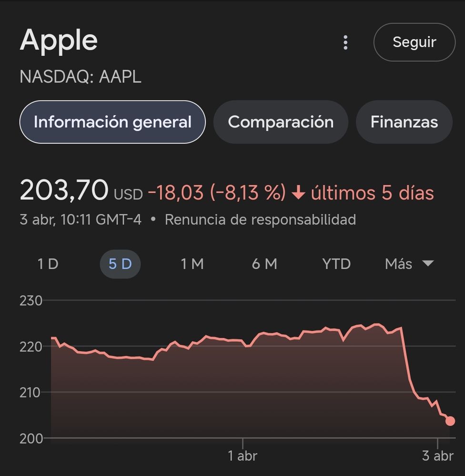
Task: Switch to the Comparación tab
Action: pyautogui.click(x=281, y=122)
